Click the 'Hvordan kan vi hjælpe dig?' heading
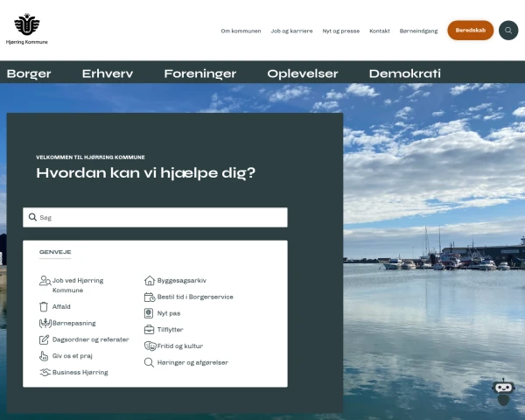The image size is (525, 420). click(145, 173)
